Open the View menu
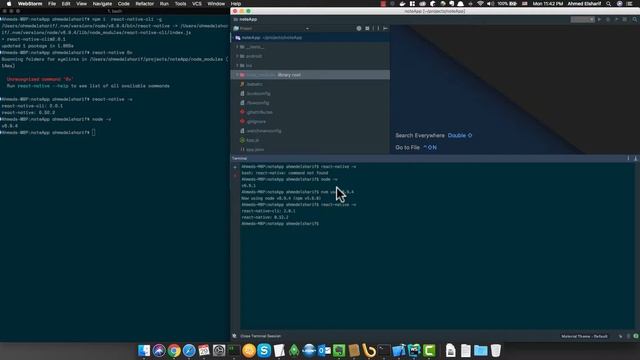The height and width of the screenshot is (360, 640). 81,4
